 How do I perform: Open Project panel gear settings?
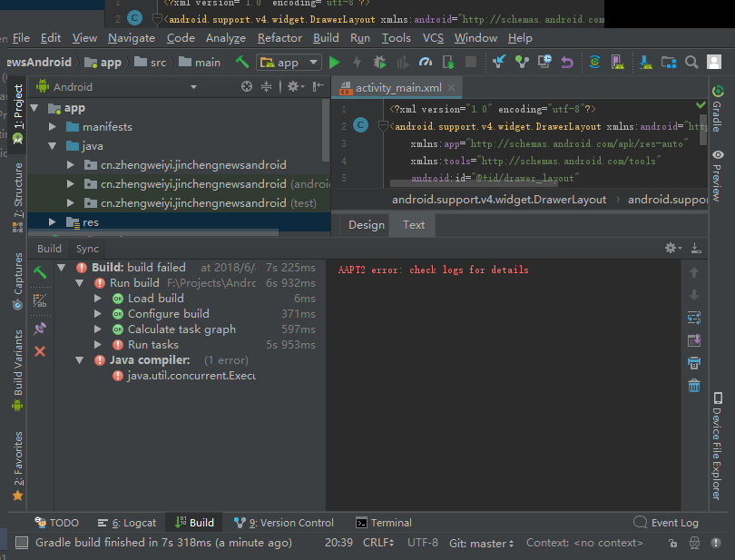click(x=295, y=87)
